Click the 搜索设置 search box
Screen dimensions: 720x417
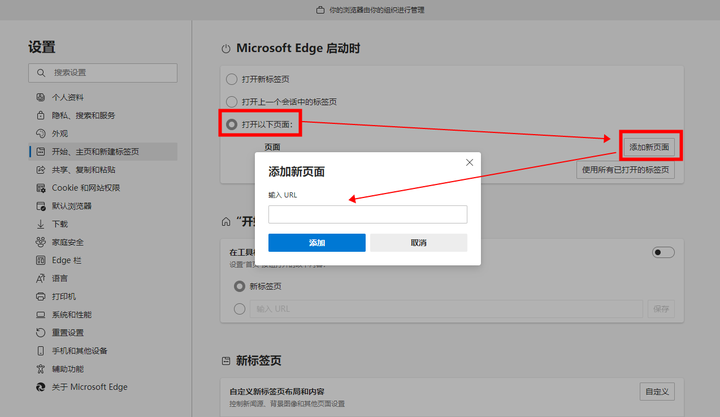pyautogui.click(x=103, y=73)
